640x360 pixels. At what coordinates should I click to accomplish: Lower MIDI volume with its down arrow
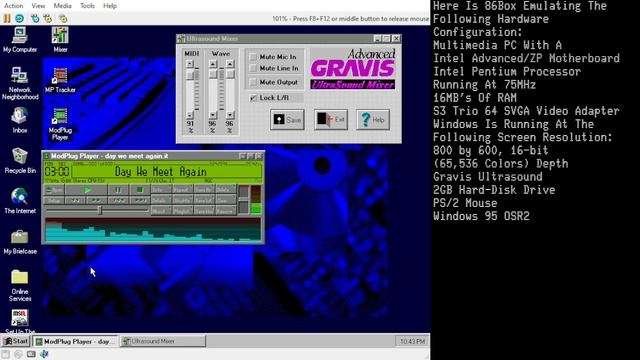tap(190, 115)
